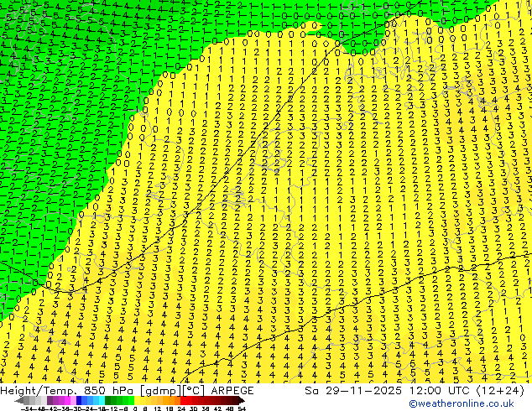
Task: Click the '29-11-2025' date text
Action: (363, 391)
